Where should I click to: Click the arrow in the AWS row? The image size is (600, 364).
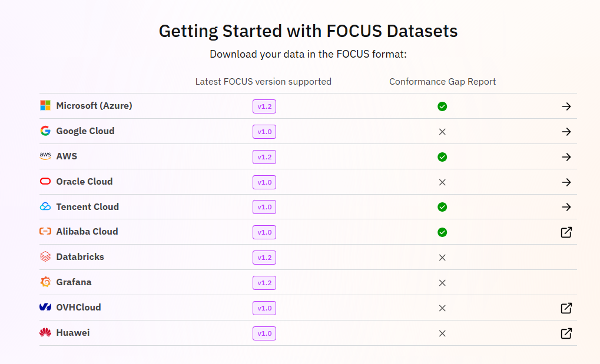[566, 157]
